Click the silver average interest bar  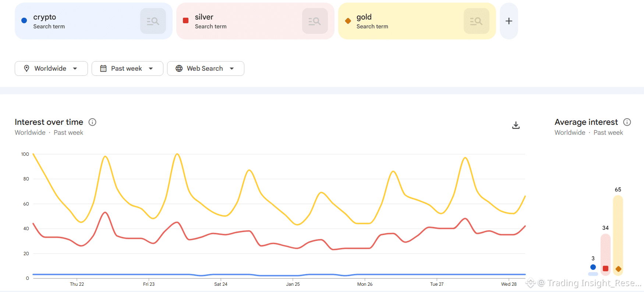[x=605, y=254]
